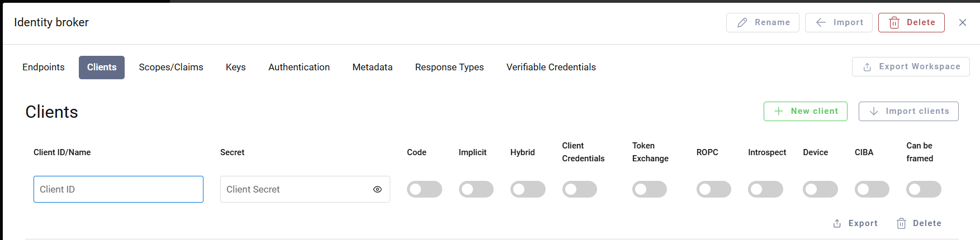Enable the Client Credentials toggle
This screenshot has width=980, height=240.
pos(579,189)
